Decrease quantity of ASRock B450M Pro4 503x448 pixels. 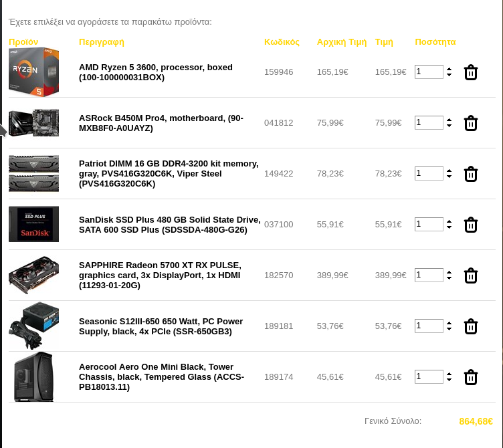(449, 126)
